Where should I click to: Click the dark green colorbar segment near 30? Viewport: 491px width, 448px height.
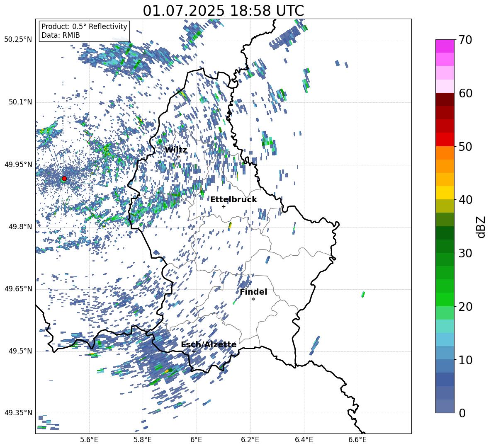point(445,246)
